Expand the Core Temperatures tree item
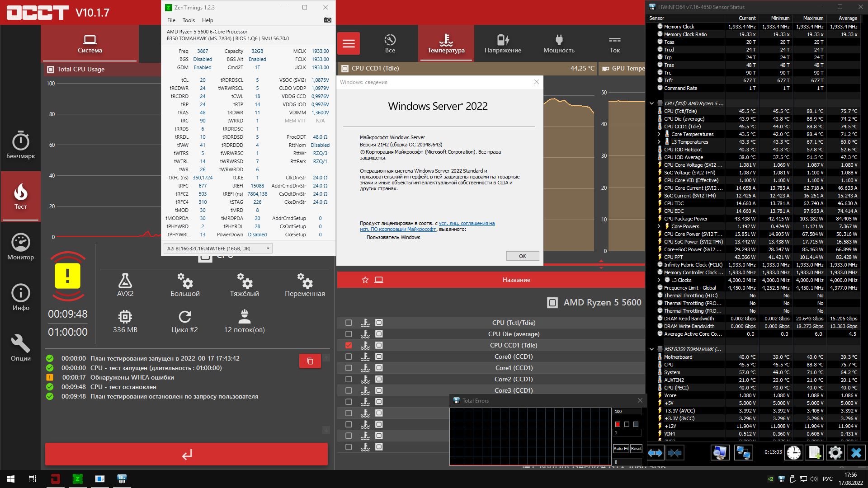The width and height of the screenshot is (868, 488). (x=659, y=134)
